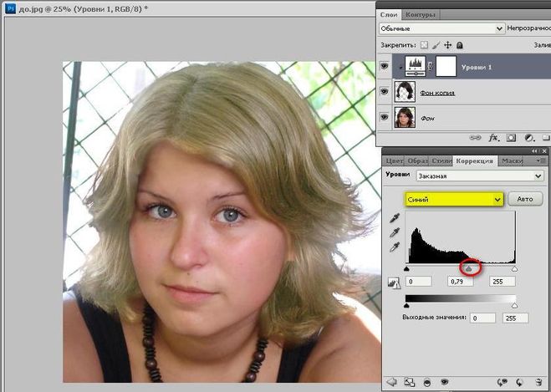This screenshot has width=551, height=392.
Task: Toggle lock position move icon
Action: pos(447,45)
